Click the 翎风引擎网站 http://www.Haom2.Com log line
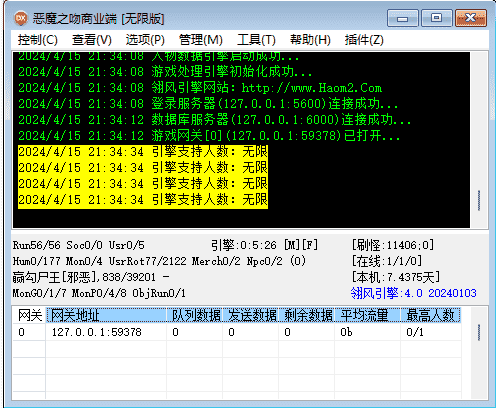The image size is (496, 408). pos(200,88)
